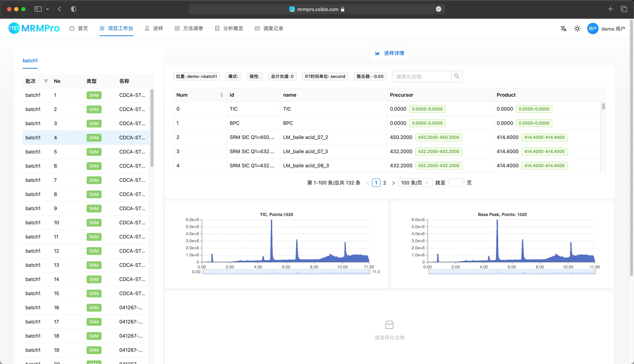Screen dimensions: 634x364
Task: Select compound row BPC
Action: click(x=387, y=123)
